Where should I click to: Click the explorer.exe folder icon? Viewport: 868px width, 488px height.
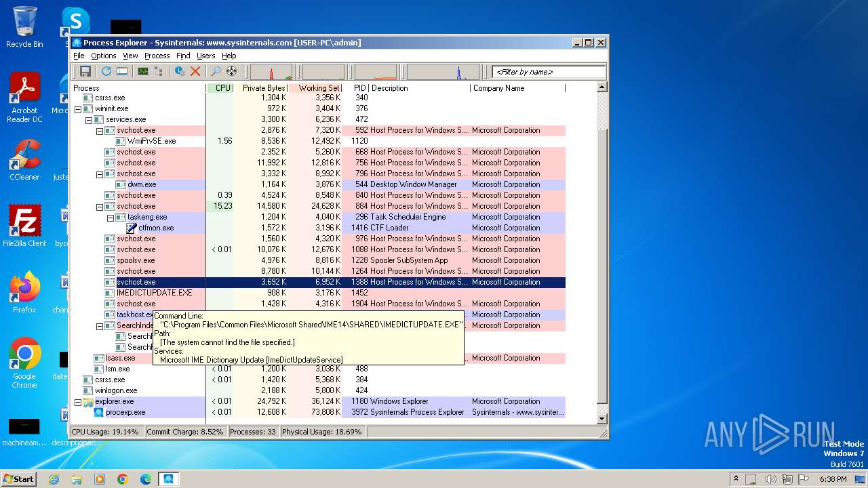pos(87,401)
